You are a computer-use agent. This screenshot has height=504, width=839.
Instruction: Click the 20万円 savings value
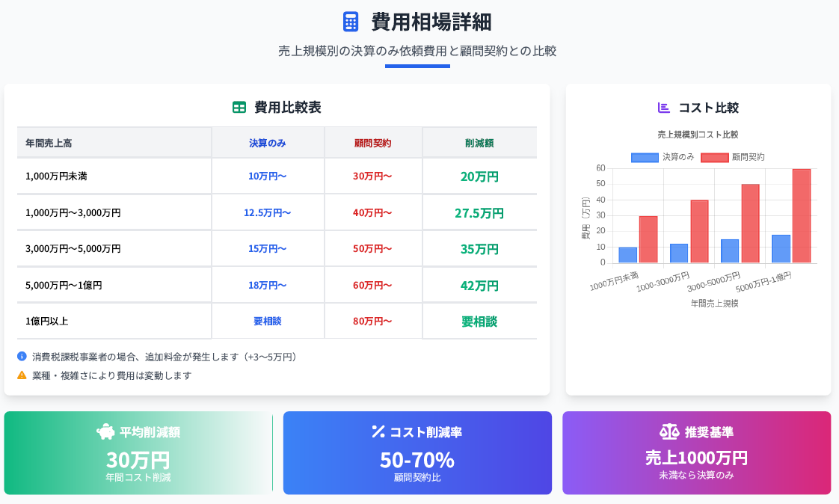pyautogui.click(x=479, y=176)
